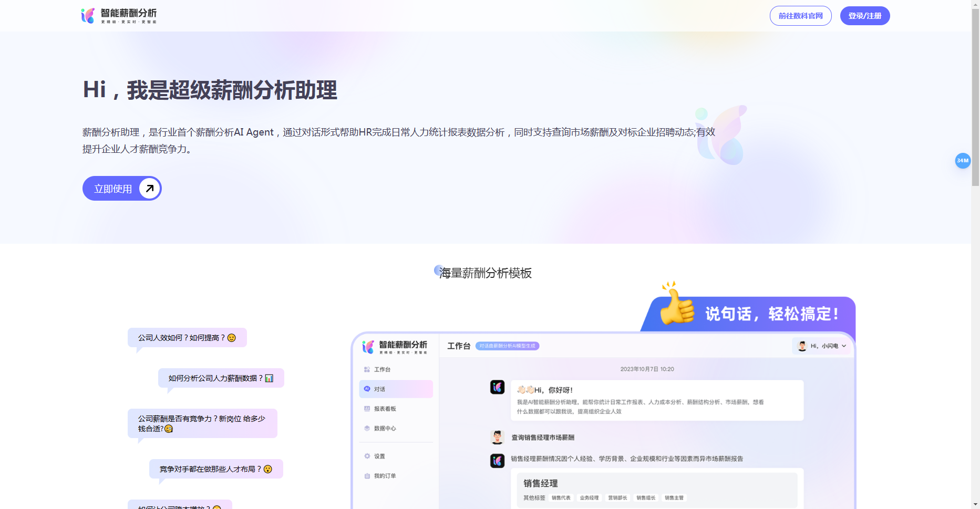Click the scrollbar down arrow at the bottom
Viewport: 980px width, 509px height.
click(x=975, y=505)
